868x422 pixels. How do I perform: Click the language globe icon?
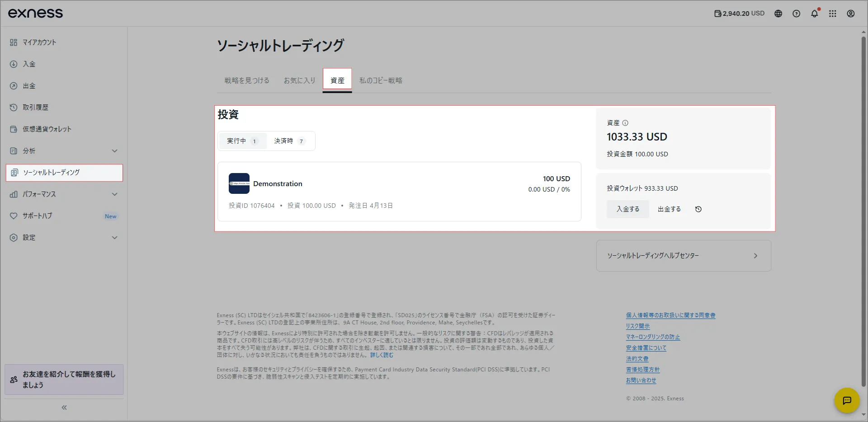point(778,14)
